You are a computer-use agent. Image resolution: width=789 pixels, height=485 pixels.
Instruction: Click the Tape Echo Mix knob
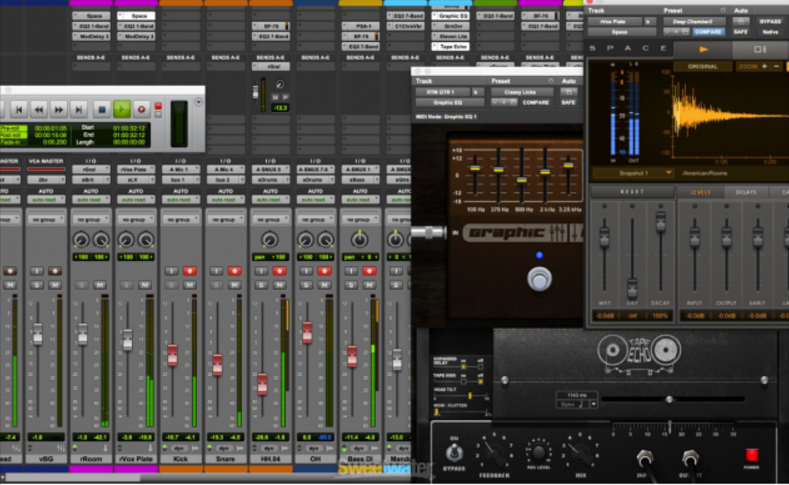(x=580, y=452)
